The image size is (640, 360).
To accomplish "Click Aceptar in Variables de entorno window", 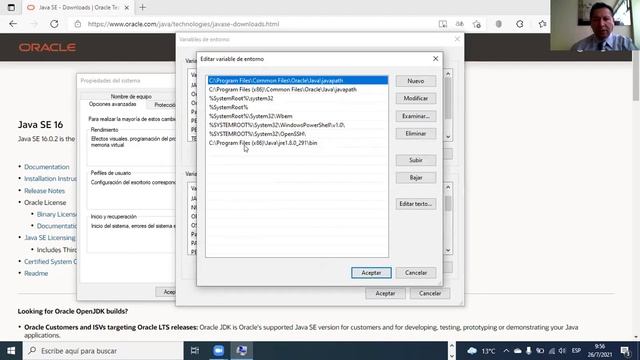I will [385, 293].
